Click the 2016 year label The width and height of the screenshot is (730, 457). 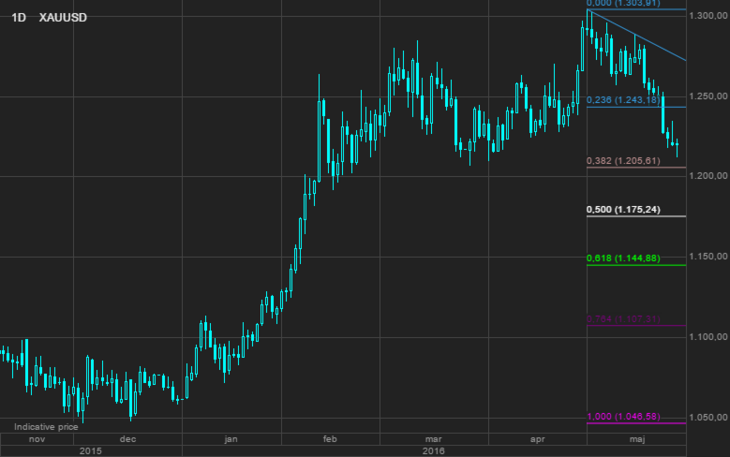(x=433, y=451)
